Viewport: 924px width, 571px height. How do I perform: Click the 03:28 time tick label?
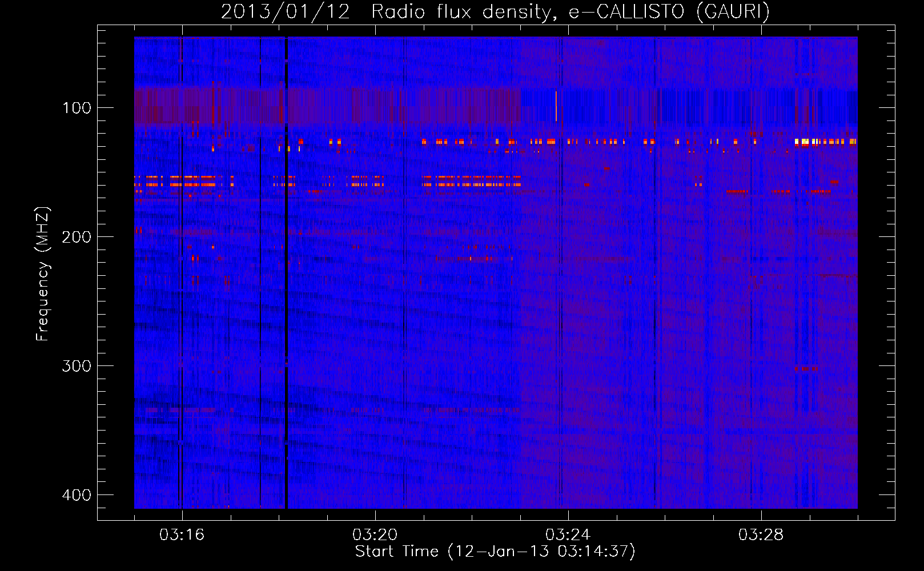[761, 535]
